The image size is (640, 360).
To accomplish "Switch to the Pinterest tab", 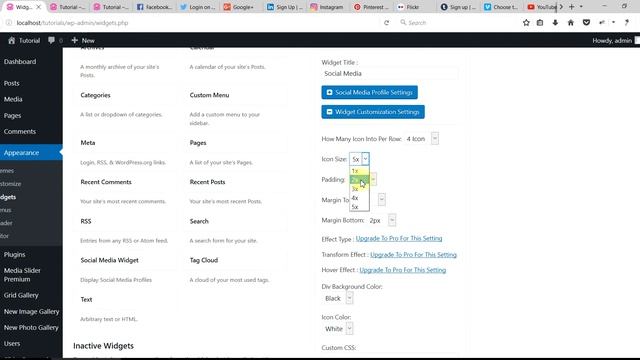I will 371,7.
